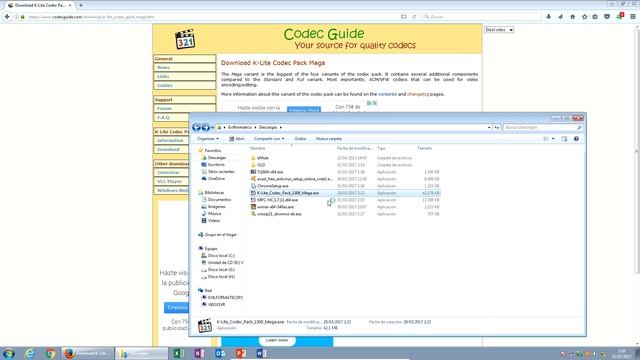Click Firefox browser back button

point(7,17)
